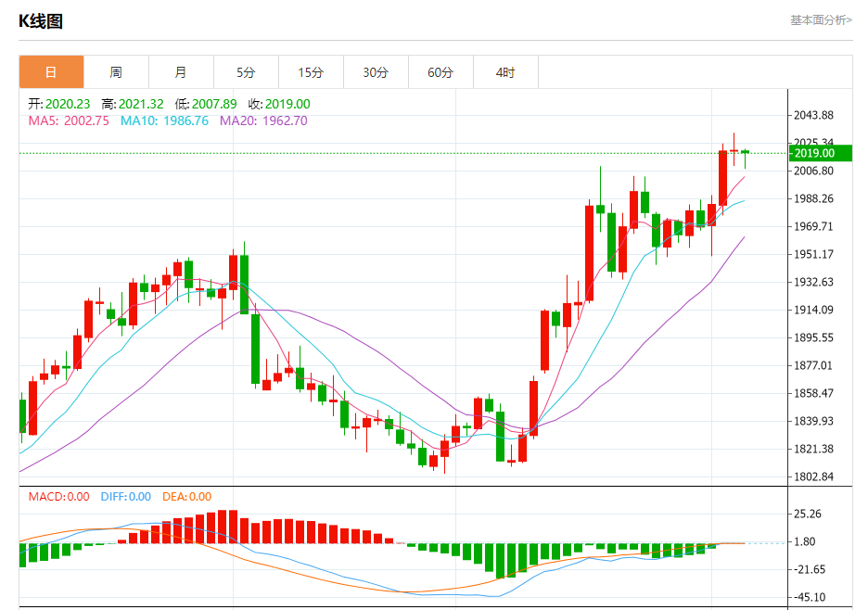Click the DIFF:0.00 indicator label

pyautogui.click(x=126, y=497)
